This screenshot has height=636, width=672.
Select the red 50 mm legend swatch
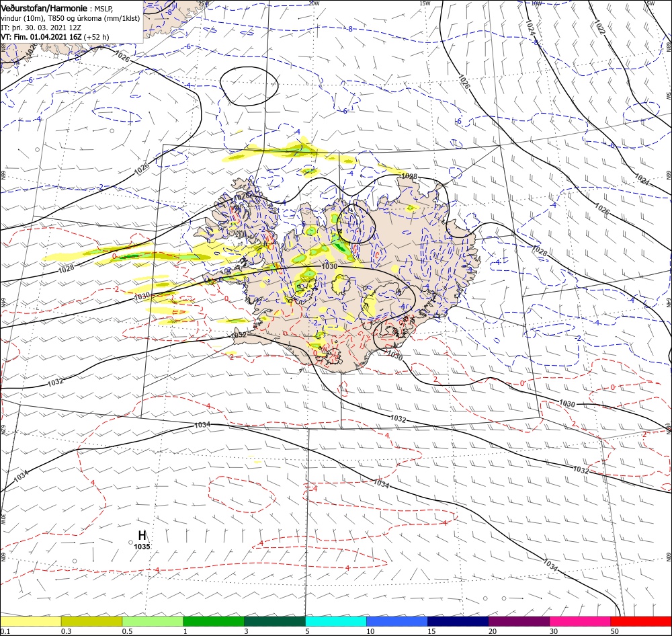(641, 621)
